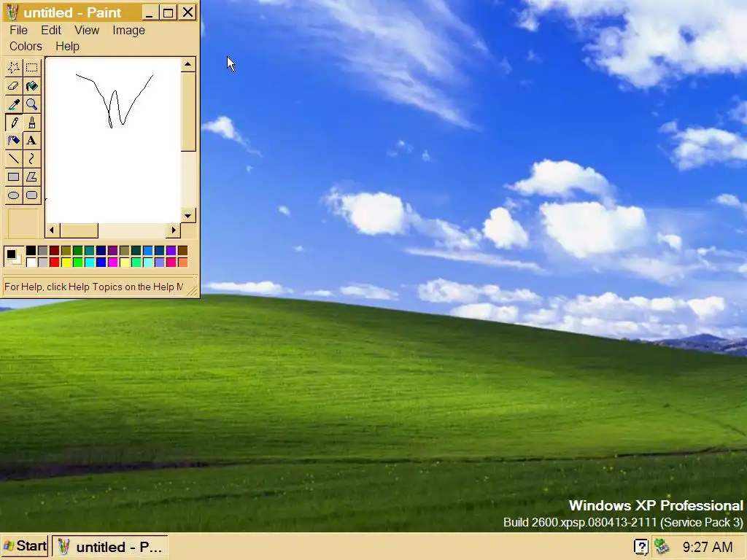
Task: Open the Help menu
Action: tap(67, 46)
